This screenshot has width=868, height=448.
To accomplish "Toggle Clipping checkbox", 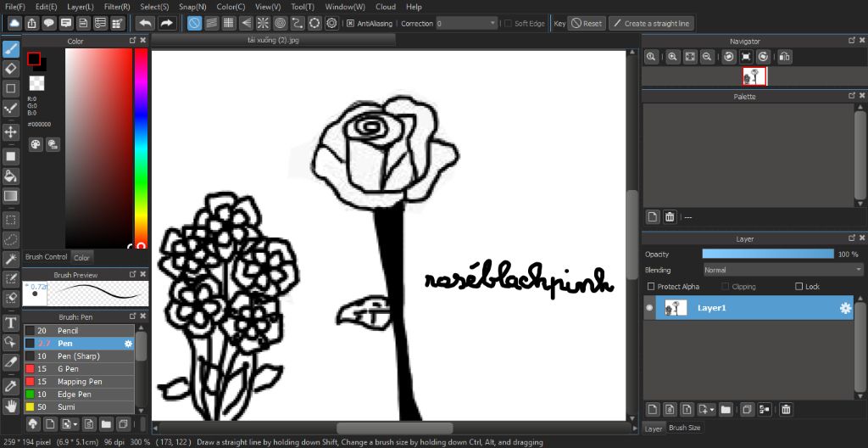I will (726, 287).
